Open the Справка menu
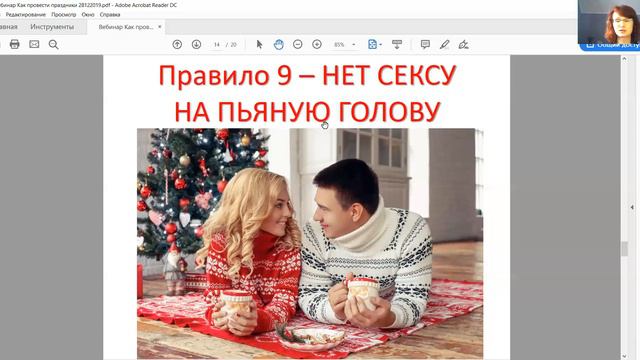Viewport: 640px width, 360px height. 110,14
